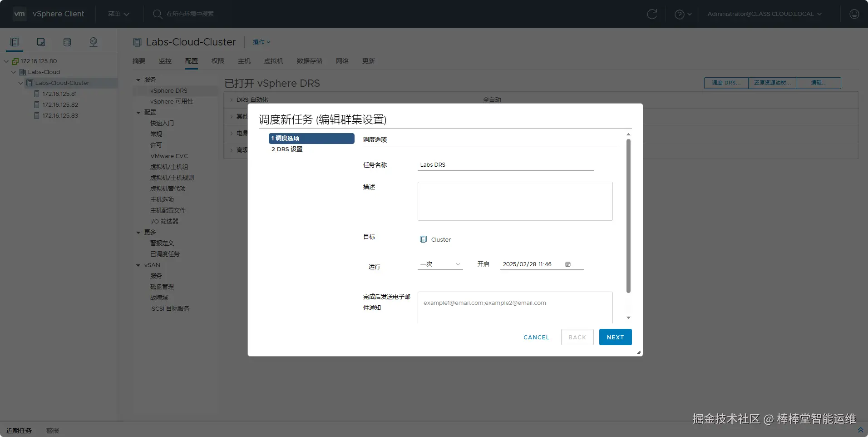Expand the DRS 自动化 row
Viewport: 868px width, 437px height.
(x=232, y=100)
